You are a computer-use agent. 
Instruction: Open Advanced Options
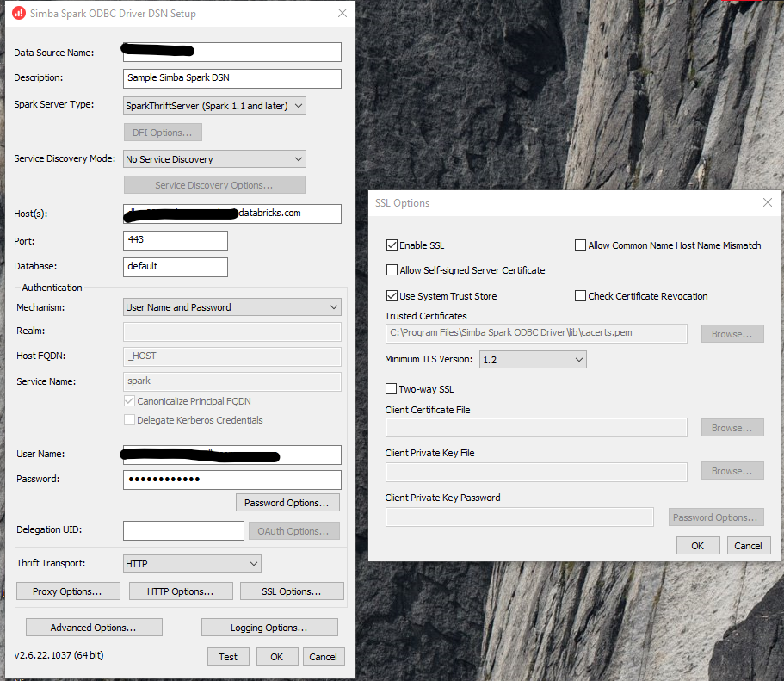[93, 627]
